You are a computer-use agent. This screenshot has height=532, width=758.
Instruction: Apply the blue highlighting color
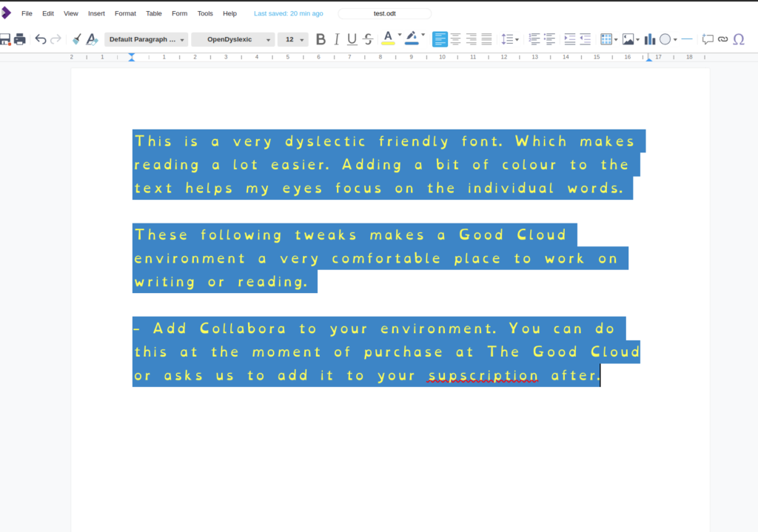412,38
